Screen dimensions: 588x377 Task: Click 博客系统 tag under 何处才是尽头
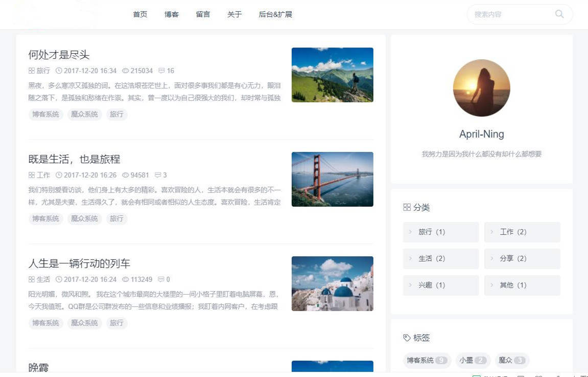pyautogui.click(x=45, y=114)
